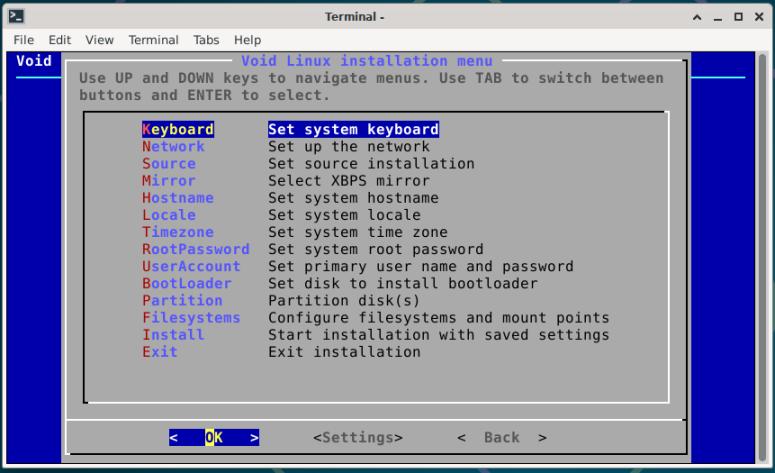Click the terminal vertical scrollbar

coord(762,257)
